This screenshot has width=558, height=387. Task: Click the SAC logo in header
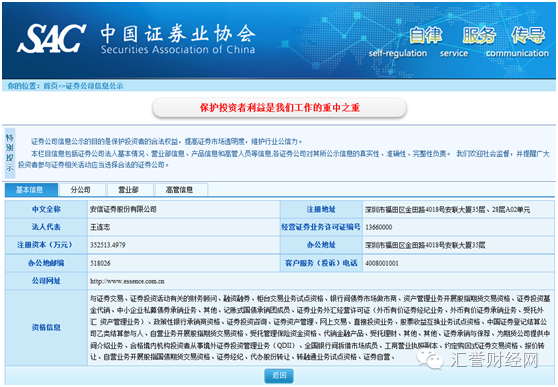(51, 38)
